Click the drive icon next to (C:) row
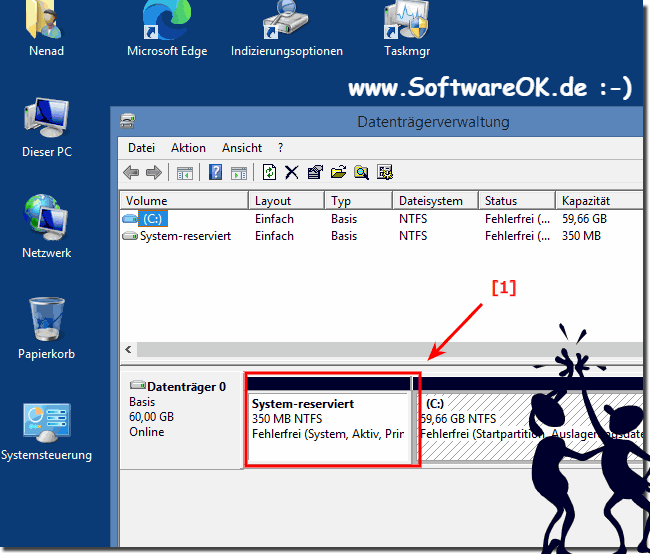Screen dimensions: 650x554 pyautogui.click(x=130, y=219)
